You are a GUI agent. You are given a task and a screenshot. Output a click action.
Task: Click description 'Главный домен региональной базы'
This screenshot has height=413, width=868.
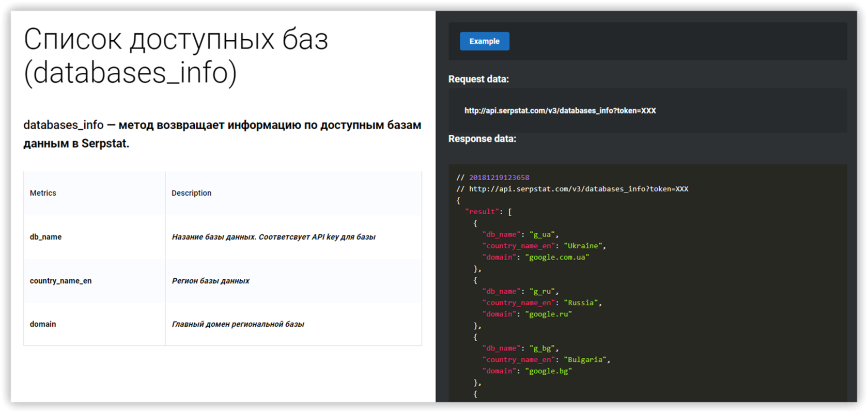238,324
